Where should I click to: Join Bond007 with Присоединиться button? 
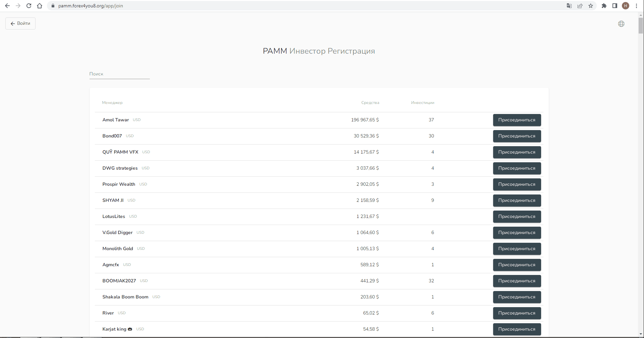tap(517, 136)
